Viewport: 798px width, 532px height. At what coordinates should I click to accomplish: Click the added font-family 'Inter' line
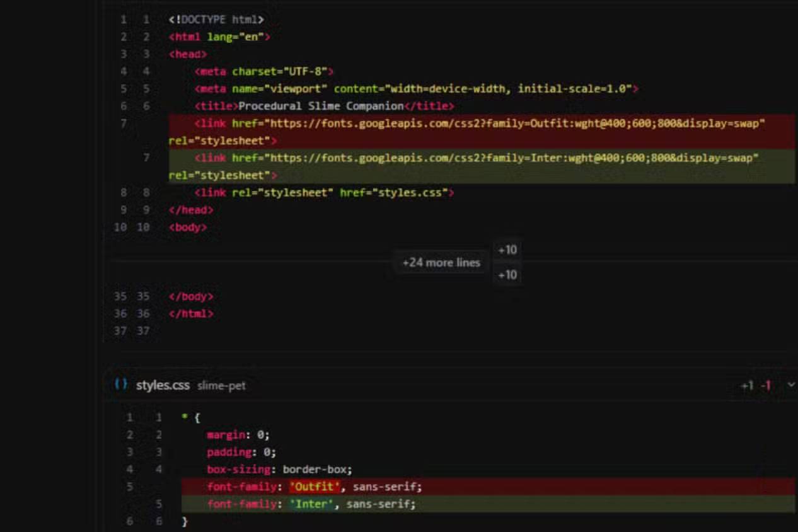[488, 504]
